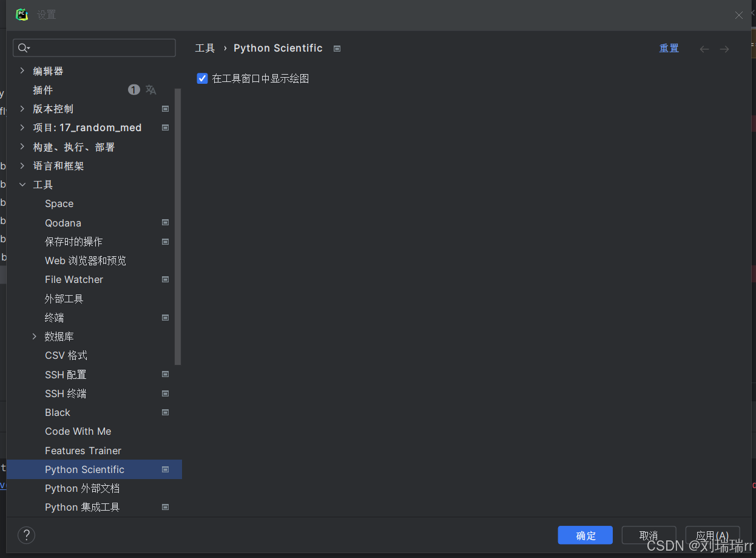The width and height of the screenshot is (756, 558).
Task: Open File Watcher settings
Action: pos(74,279)
